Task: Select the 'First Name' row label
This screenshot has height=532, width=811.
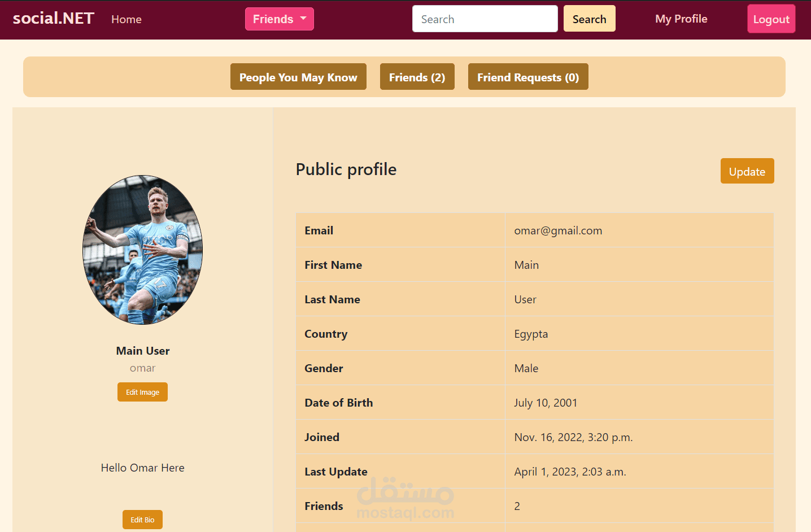Action: (x=333, y=265)
